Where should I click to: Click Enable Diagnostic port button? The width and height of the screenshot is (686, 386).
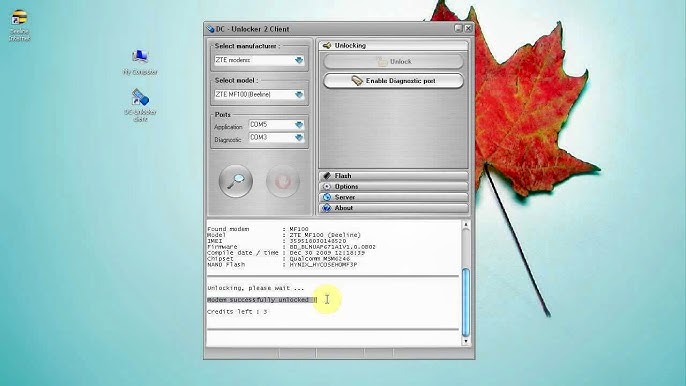tap(393, 81)
